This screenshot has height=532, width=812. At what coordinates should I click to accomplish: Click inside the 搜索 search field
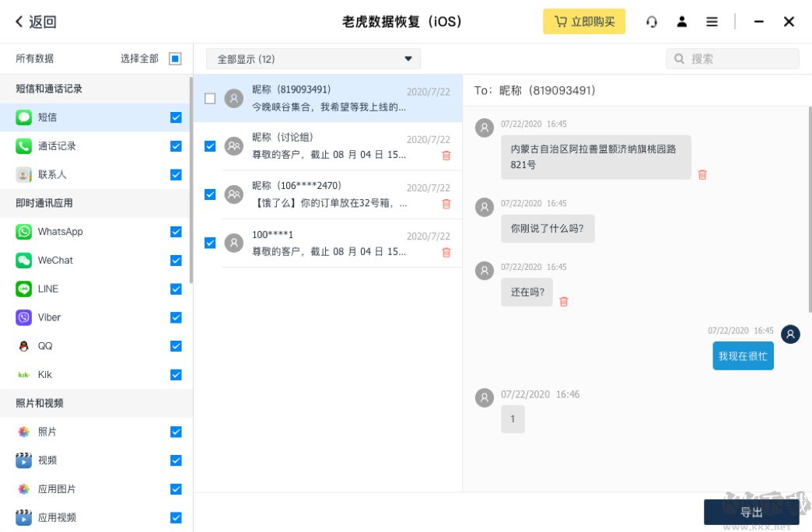pyautogui.click(x=731, y=58)
